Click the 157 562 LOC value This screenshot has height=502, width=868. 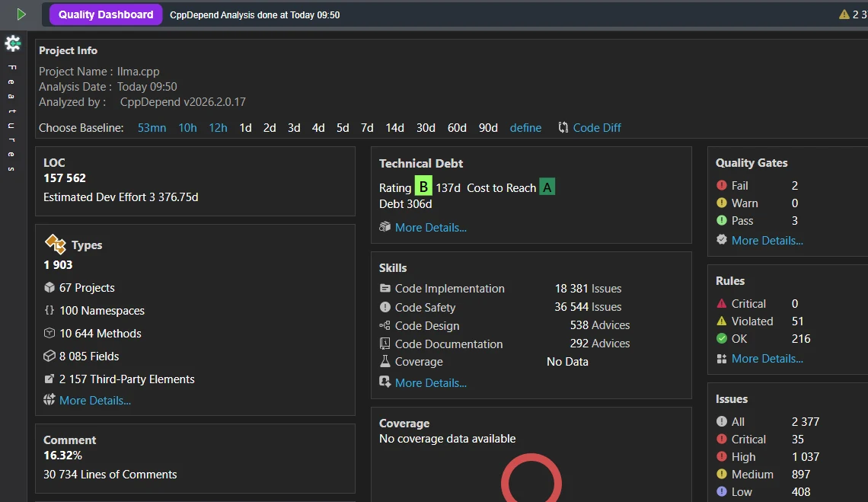click(x=65, y=177)
